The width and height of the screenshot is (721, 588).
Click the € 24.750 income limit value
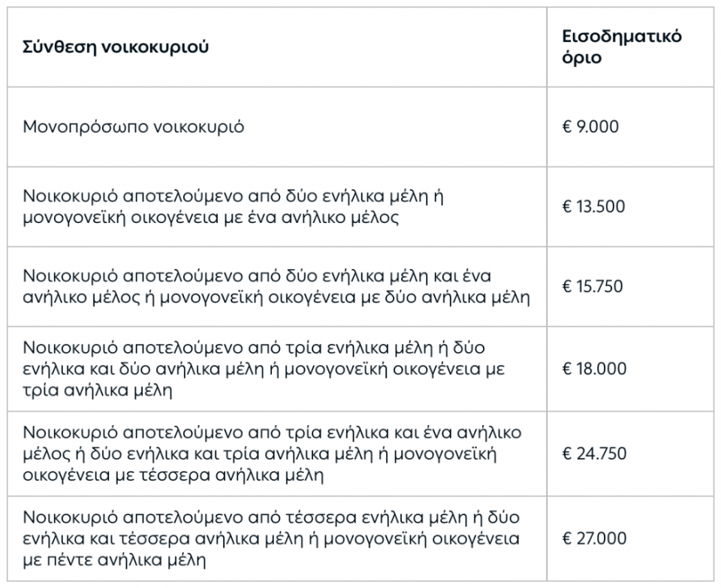pyautogui.click(x=594, y=454)
